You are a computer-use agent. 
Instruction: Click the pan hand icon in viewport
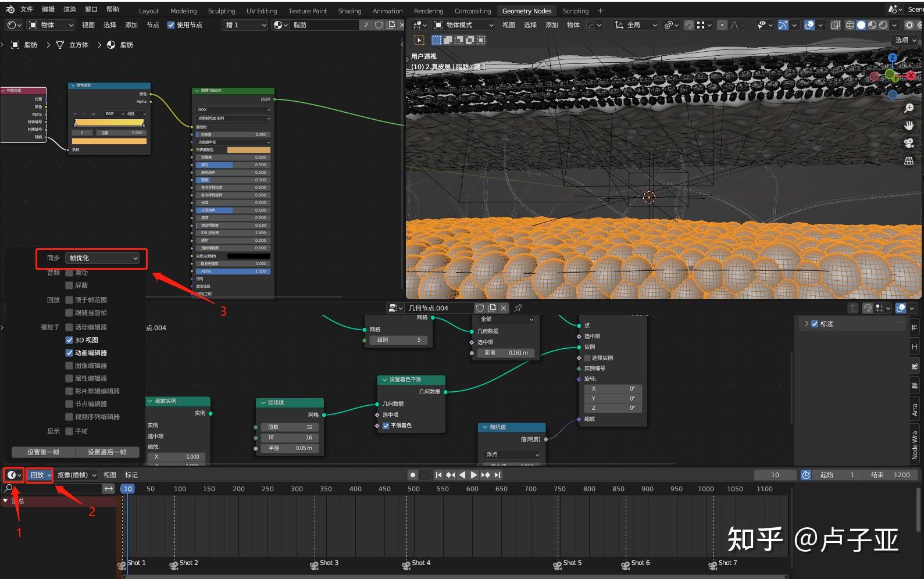(x=909, y=126)
